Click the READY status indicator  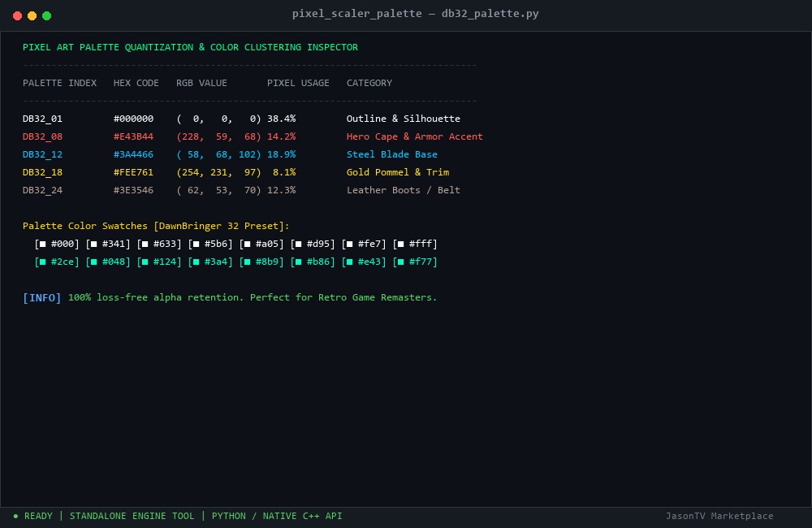coord(32,516)
